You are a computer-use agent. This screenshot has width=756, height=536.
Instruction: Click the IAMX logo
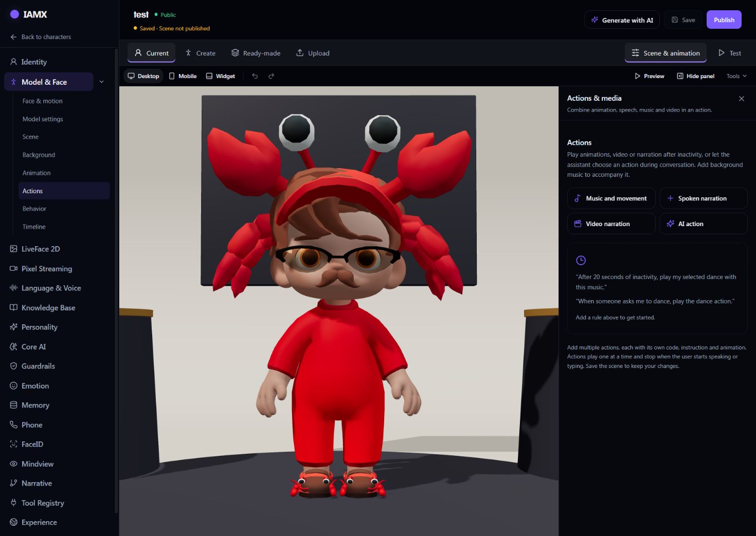tap(29, 14)
